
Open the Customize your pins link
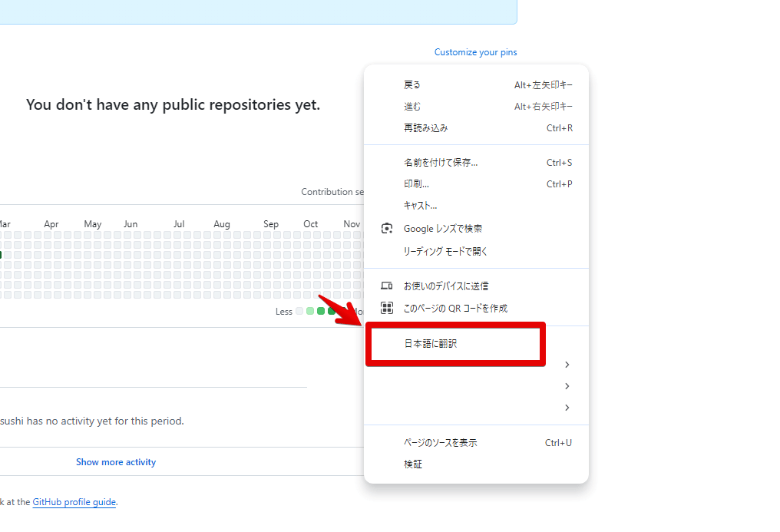(475, 51)
